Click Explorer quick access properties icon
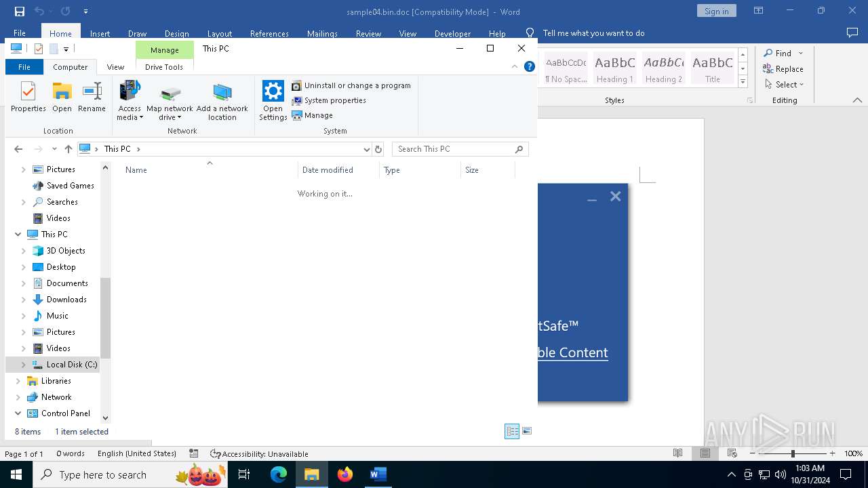Image resolution: width=868 pixels, height=488 pixels. tap(39, 49)
